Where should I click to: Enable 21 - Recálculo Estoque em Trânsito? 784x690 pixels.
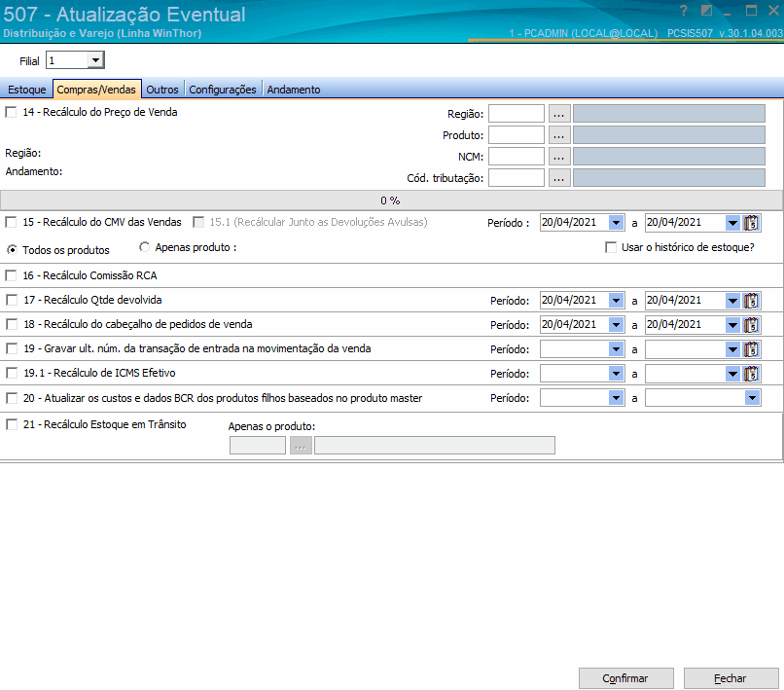click(x=12, y=424)
